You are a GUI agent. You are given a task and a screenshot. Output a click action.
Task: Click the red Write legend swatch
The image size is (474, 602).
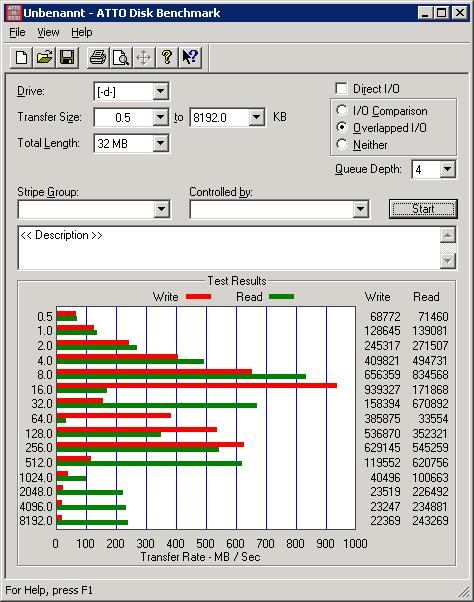click(x=198, y=296)
